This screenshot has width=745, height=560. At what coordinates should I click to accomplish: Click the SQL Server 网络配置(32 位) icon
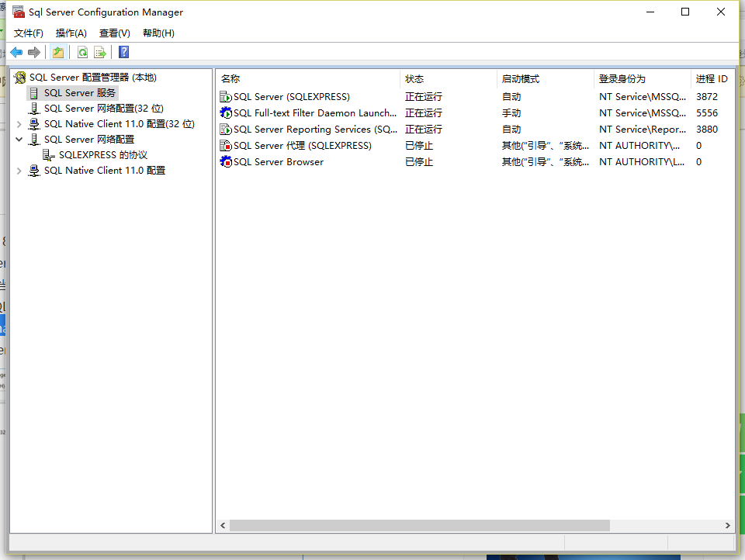[34, 109]
